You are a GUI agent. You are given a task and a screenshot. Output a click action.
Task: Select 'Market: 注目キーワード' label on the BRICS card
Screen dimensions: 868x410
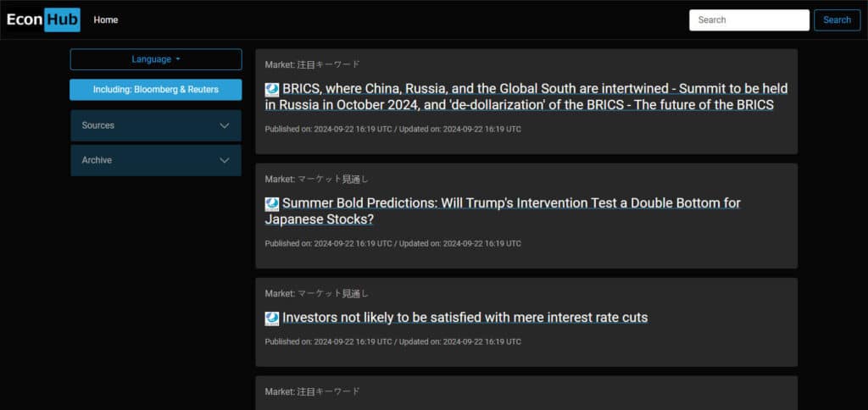[312, 64]
